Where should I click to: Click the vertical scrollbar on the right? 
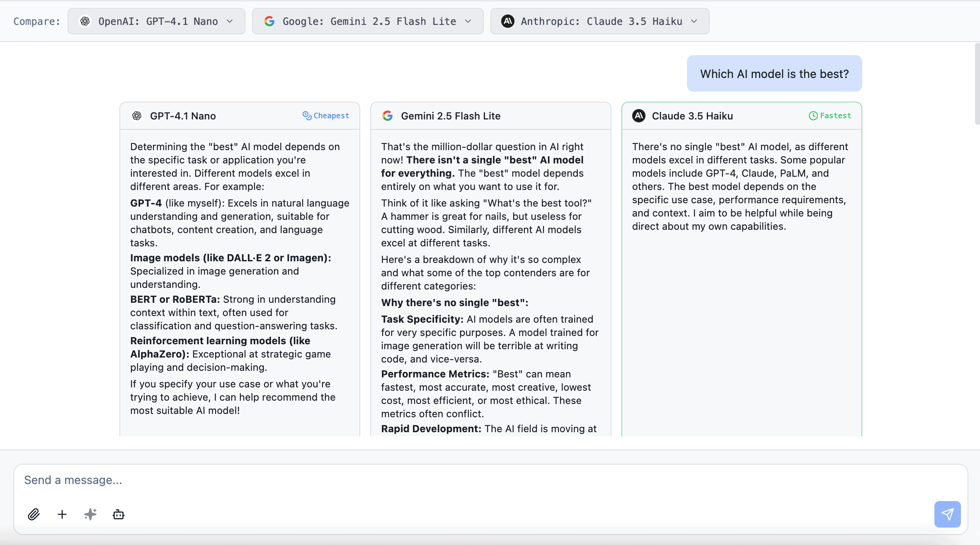pos(977,83)
